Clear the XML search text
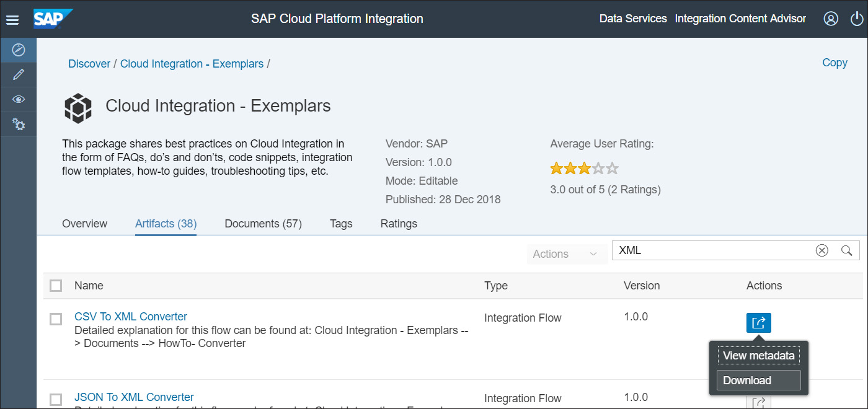868x409 pixels. 821,250
